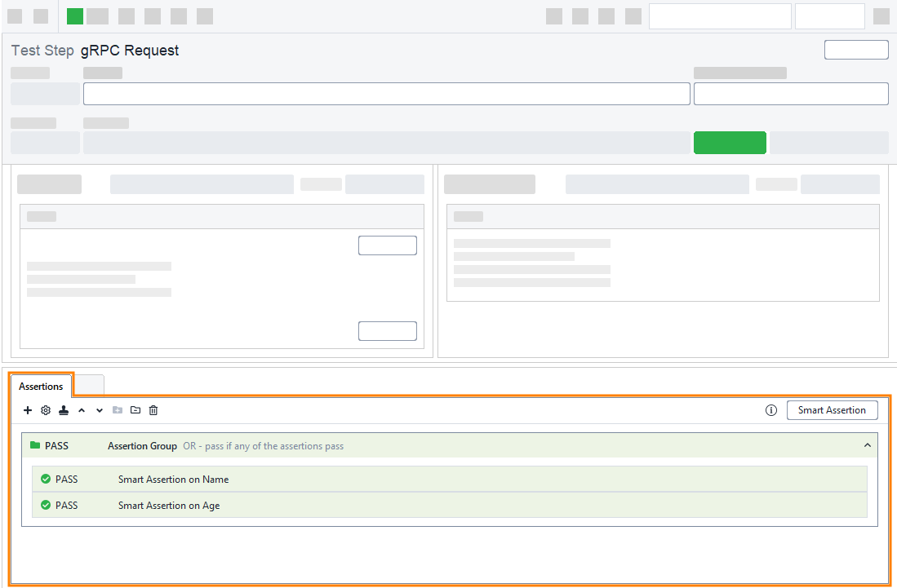The image size is (897, 588).
Task: Click the green run button in the top toolbar
Action: coord(74,15)
